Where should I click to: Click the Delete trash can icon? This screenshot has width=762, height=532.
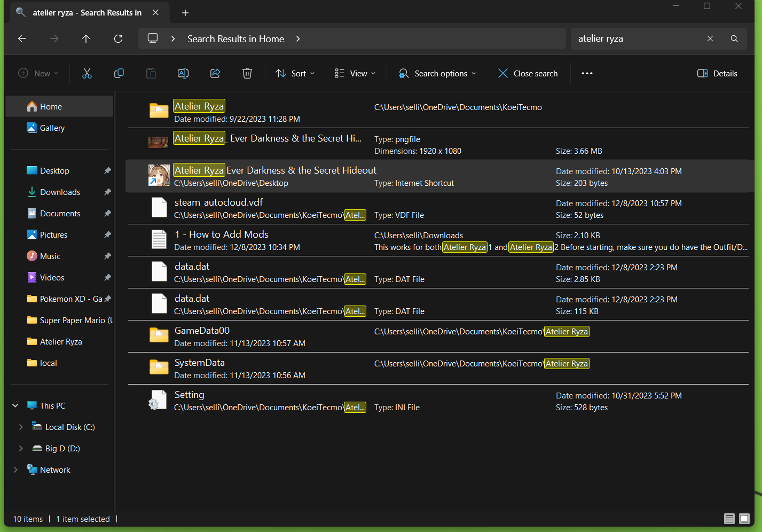[x=247, y=73]
